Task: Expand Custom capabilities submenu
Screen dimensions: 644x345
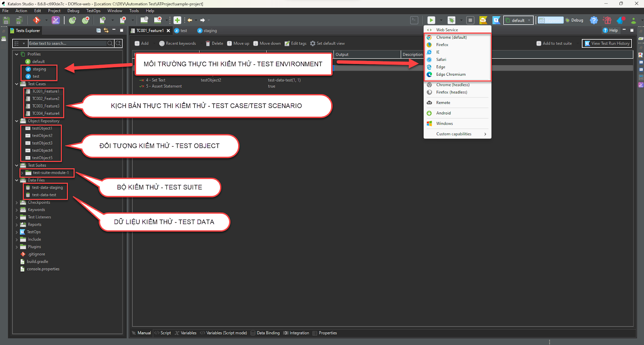Action: click(x=457, y=134)
